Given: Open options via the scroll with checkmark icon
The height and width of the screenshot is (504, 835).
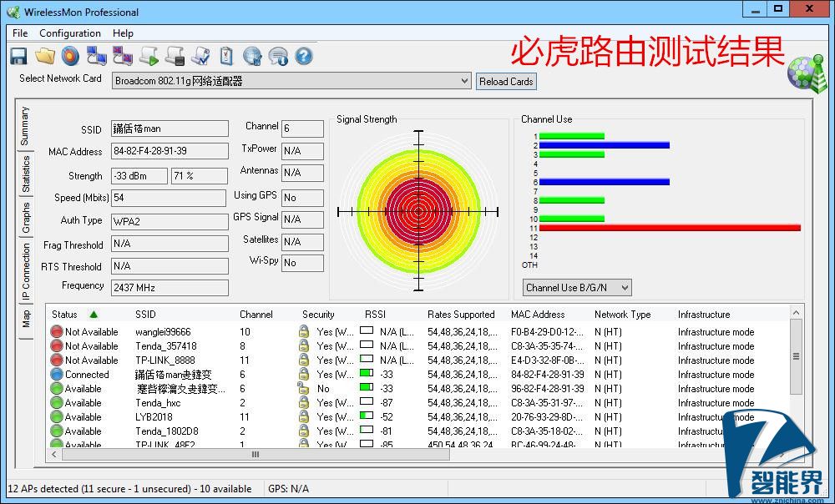Looking at the screenshot, I should point(200,56).
